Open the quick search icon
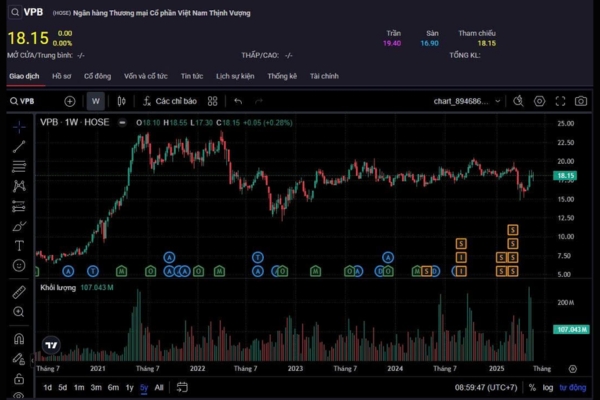The width and height of the screenshot is (600, 400). pyautogui.click(x=518, y=101)
